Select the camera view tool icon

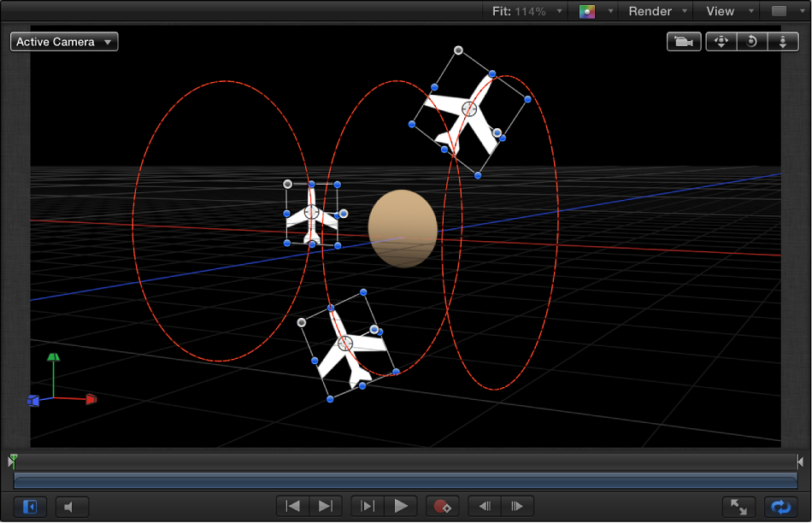coord(683,41)
